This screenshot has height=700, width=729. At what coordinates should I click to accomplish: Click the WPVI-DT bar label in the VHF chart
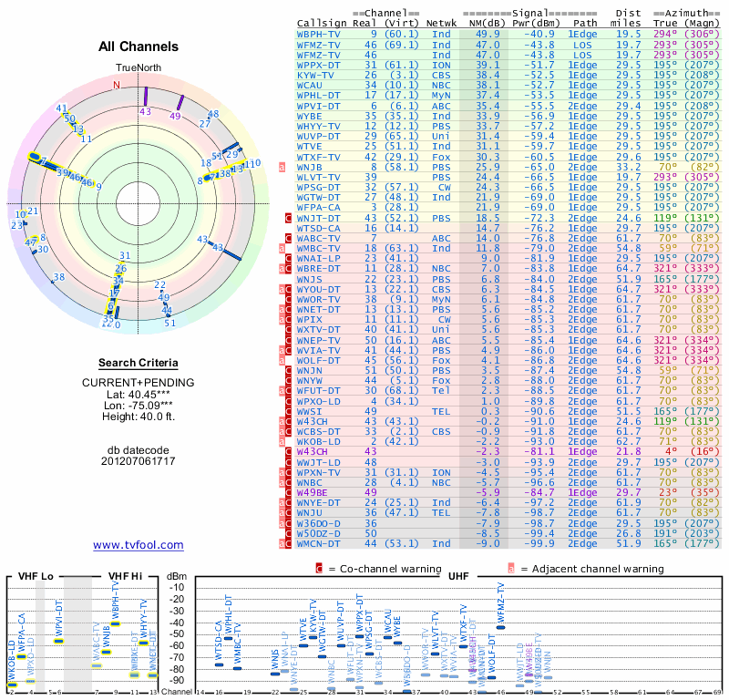59,618
